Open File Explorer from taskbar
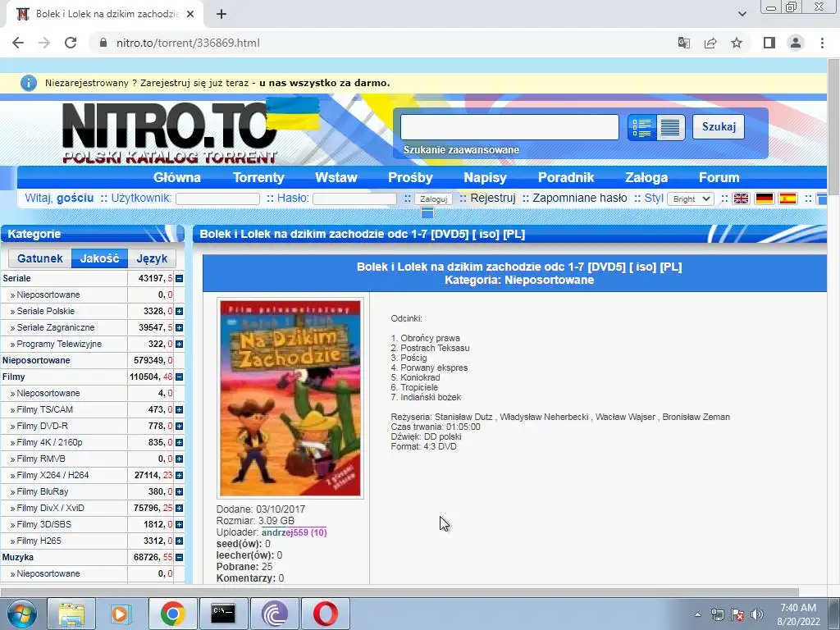 (71, 614)
